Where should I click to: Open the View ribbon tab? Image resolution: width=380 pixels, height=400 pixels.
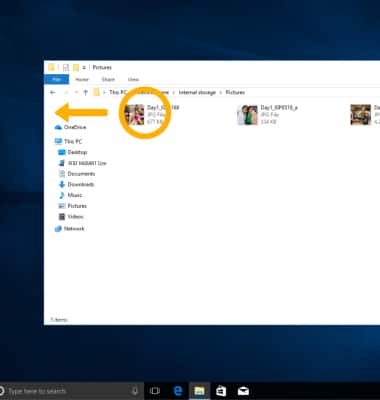[133, 79]
